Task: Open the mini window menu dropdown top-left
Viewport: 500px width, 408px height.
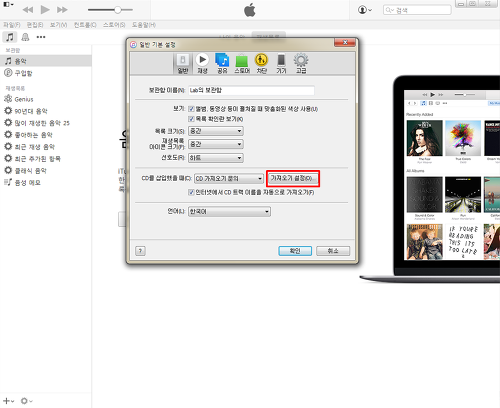Action: [8, 5]
